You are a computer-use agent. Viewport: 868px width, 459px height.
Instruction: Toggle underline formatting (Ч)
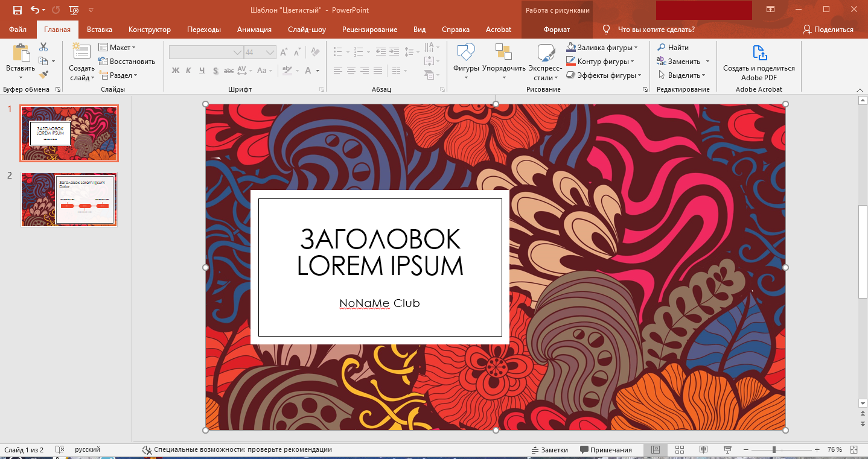point(202,71)
